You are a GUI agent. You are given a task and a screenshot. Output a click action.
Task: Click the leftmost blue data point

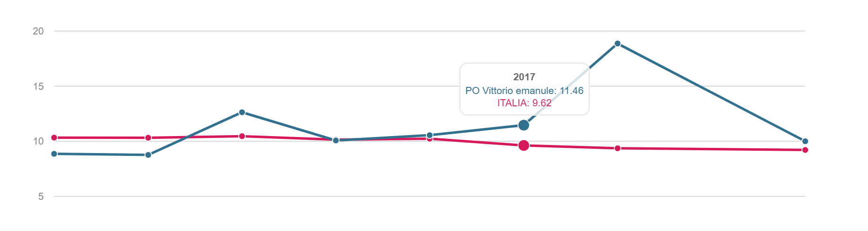point(54,154)
